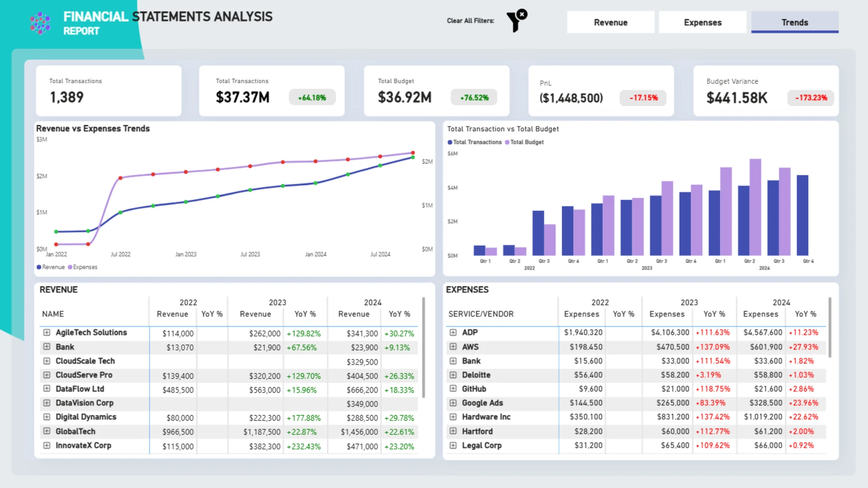Expand the Bank expenses row
This screenshot has width=868, height=488.
point(453,361)
